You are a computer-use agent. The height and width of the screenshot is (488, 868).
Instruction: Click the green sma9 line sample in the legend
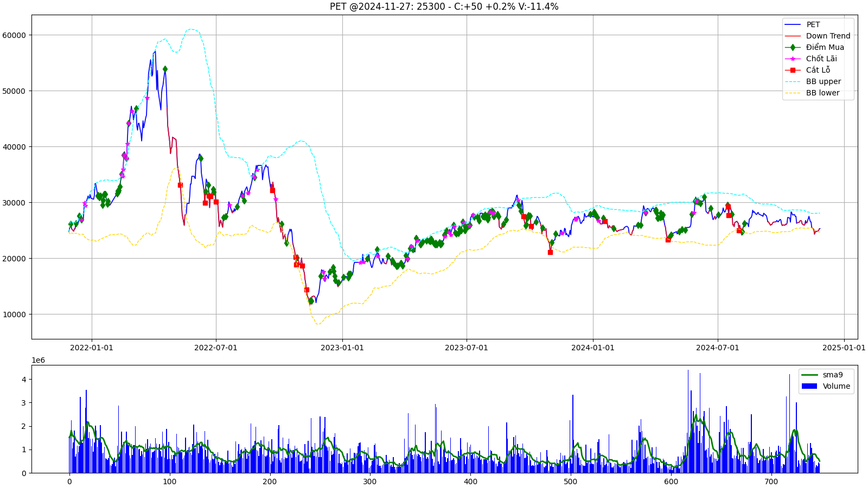point(809,375)
